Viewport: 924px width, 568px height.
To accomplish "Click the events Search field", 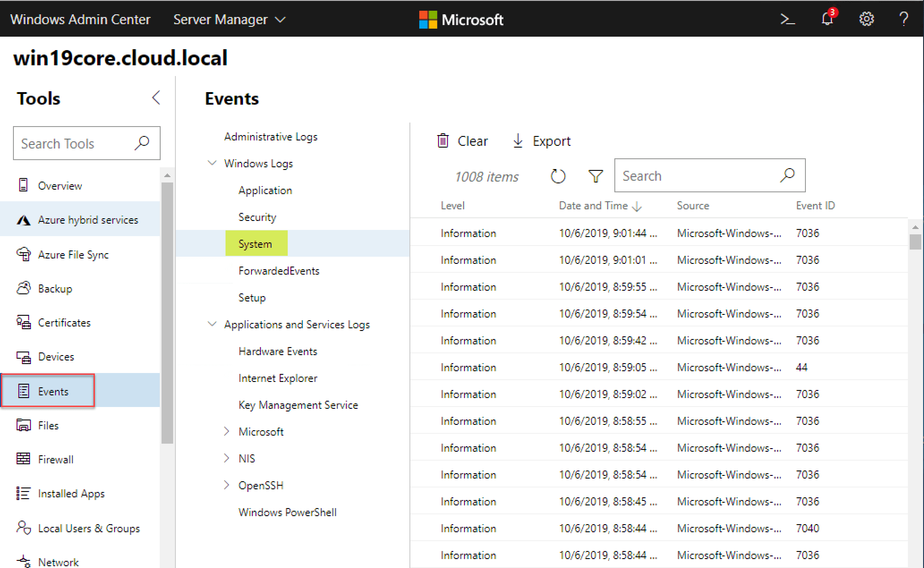I will (x=698, y=176).
